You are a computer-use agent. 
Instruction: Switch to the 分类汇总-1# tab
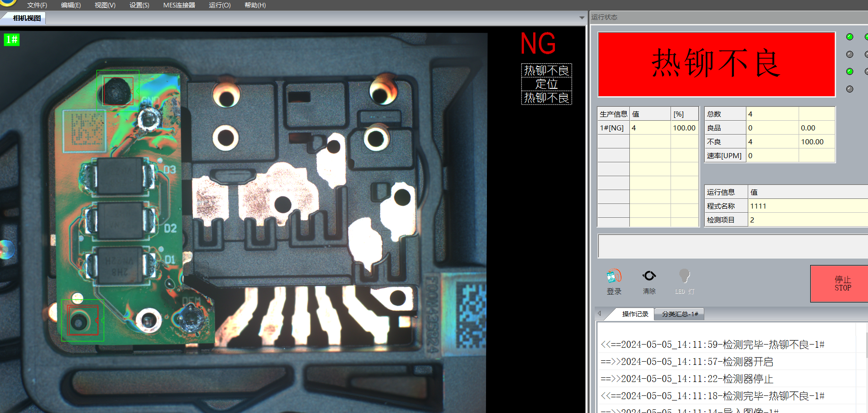[680, 314]
